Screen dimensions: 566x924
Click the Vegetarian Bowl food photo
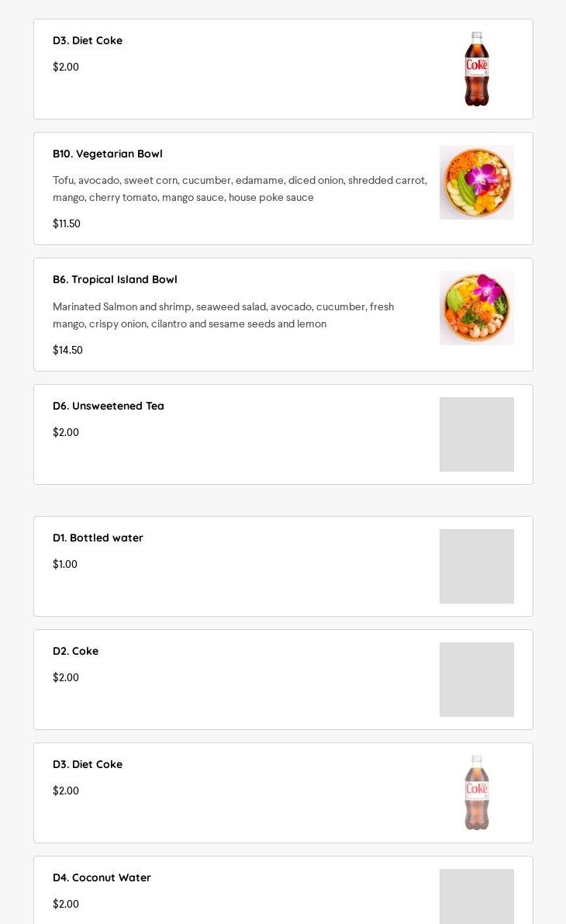[476, 182]
